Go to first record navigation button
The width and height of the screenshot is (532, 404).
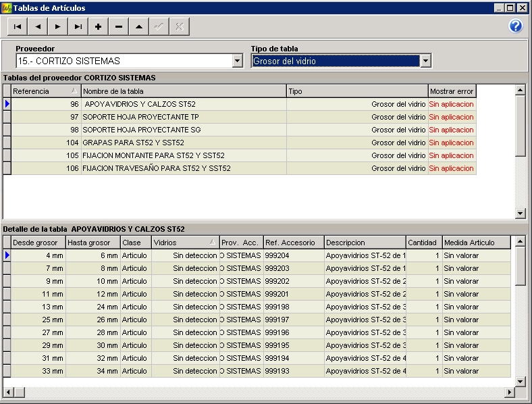18,26
